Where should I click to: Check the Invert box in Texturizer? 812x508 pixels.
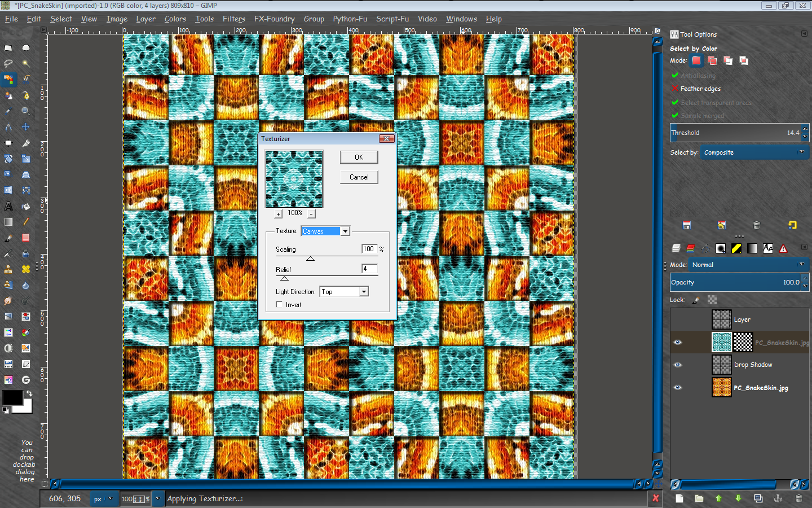click(279, 304)
